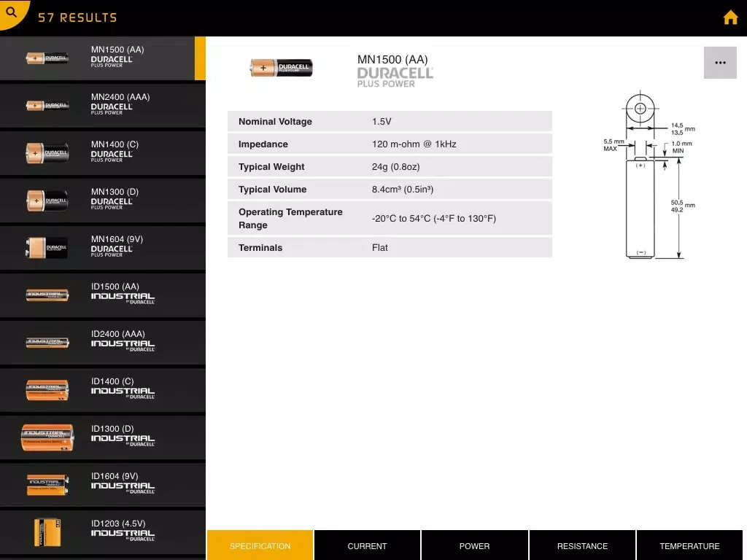Click the ID1604 9V Industrial battery thumbnail

tap(47, 485)
